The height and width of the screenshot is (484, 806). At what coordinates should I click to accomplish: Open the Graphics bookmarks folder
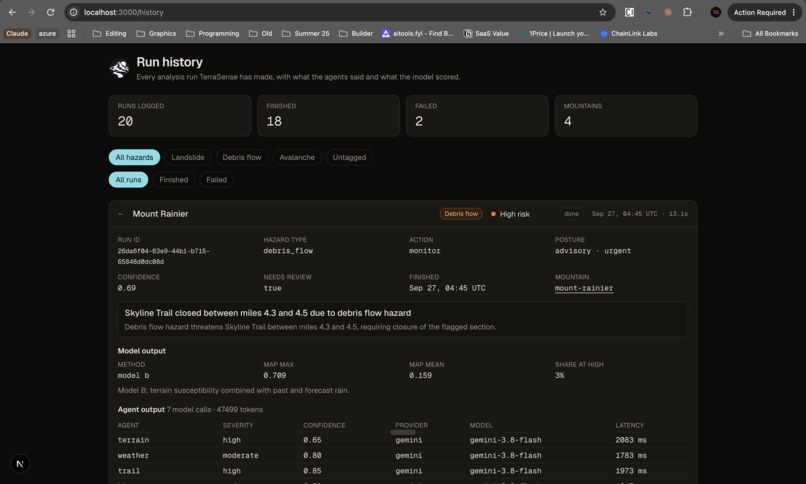click(156, 33)
